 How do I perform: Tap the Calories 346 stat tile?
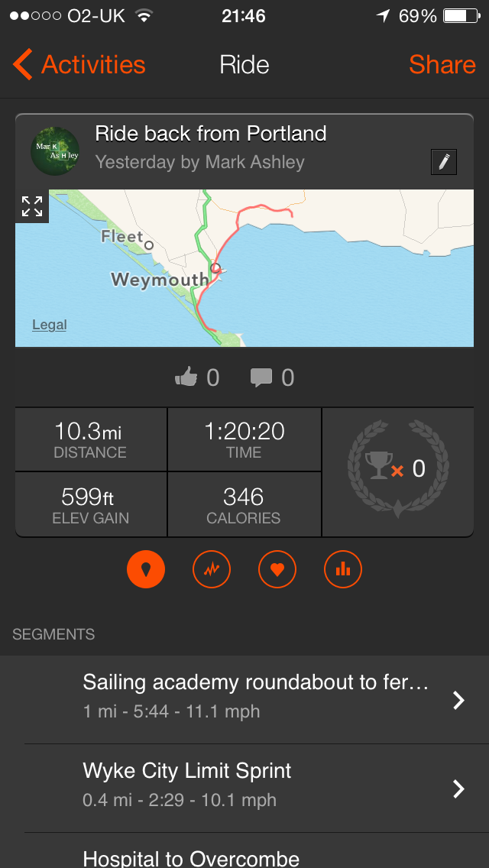244,505
